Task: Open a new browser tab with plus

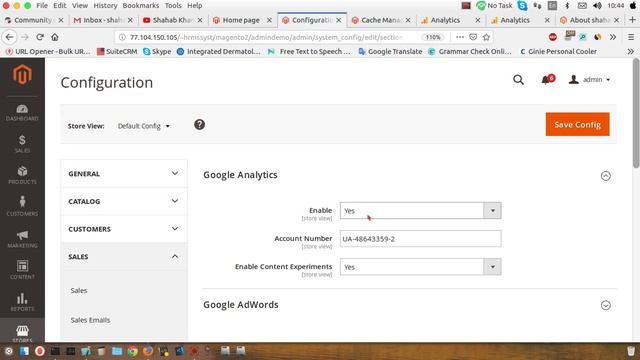Action: 632,20
